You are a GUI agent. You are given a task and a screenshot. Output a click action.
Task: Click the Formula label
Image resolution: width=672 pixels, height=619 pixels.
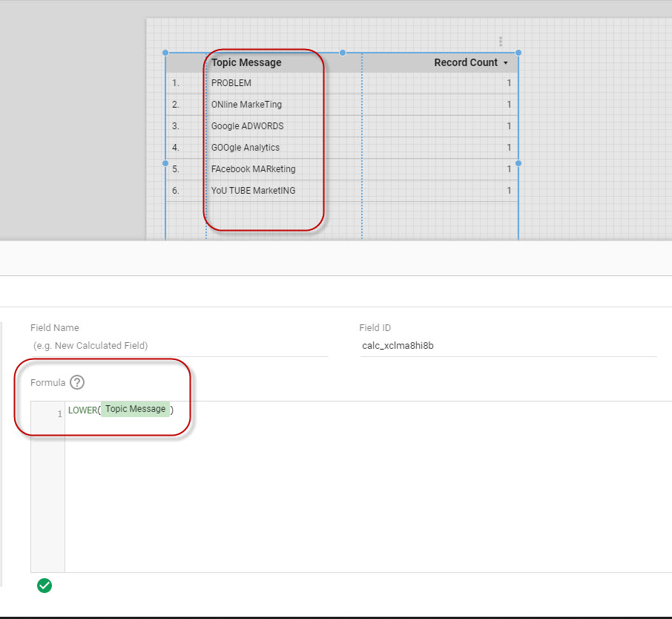click(48, 383)
